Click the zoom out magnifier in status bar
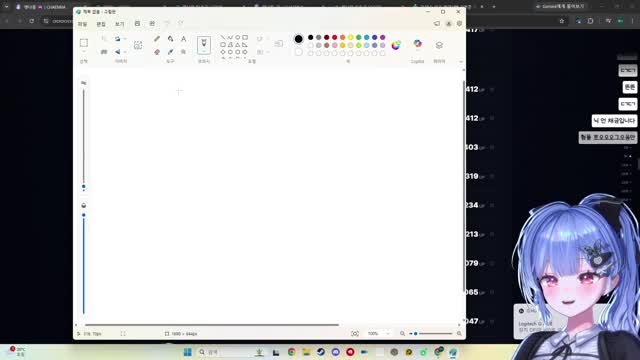Image resolution: width=640 pixels, height=360 pixels. tap(402, 333)
